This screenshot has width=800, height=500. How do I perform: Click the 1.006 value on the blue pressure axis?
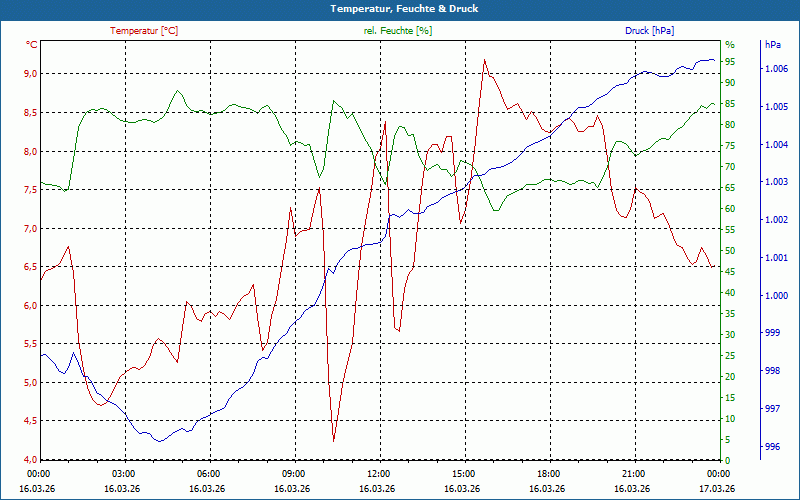pos(778,69)
